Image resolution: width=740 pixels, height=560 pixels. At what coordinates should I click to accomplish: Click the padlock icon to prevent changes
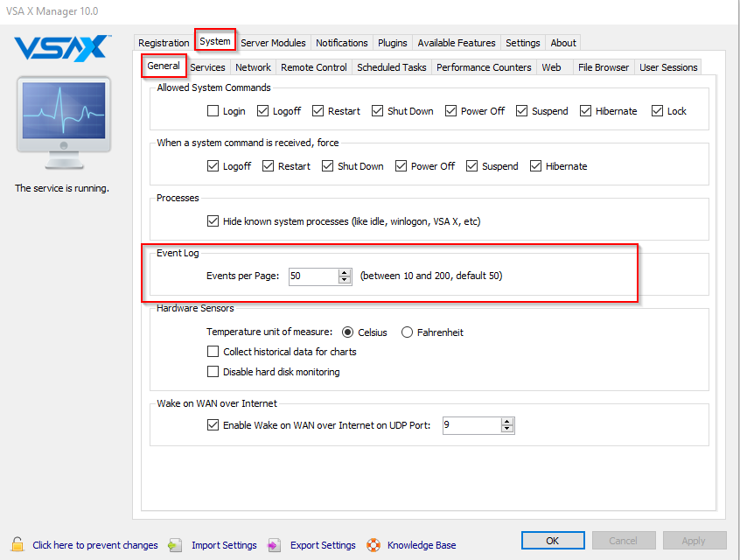(x=17, y=544)
